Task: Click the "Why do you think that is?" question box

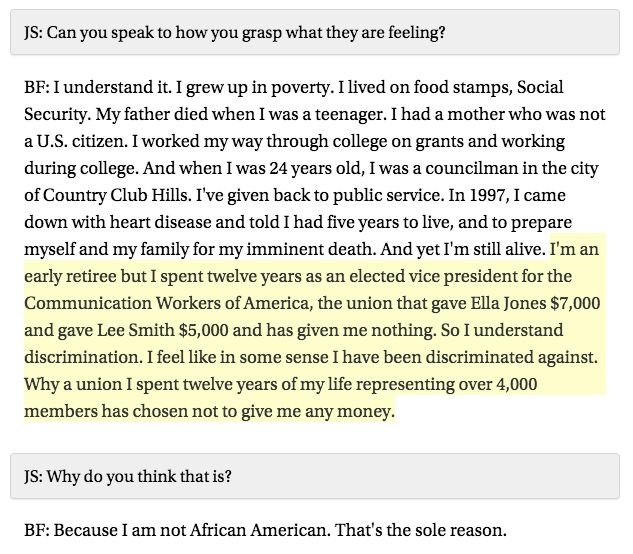Action: coord(316,476)
